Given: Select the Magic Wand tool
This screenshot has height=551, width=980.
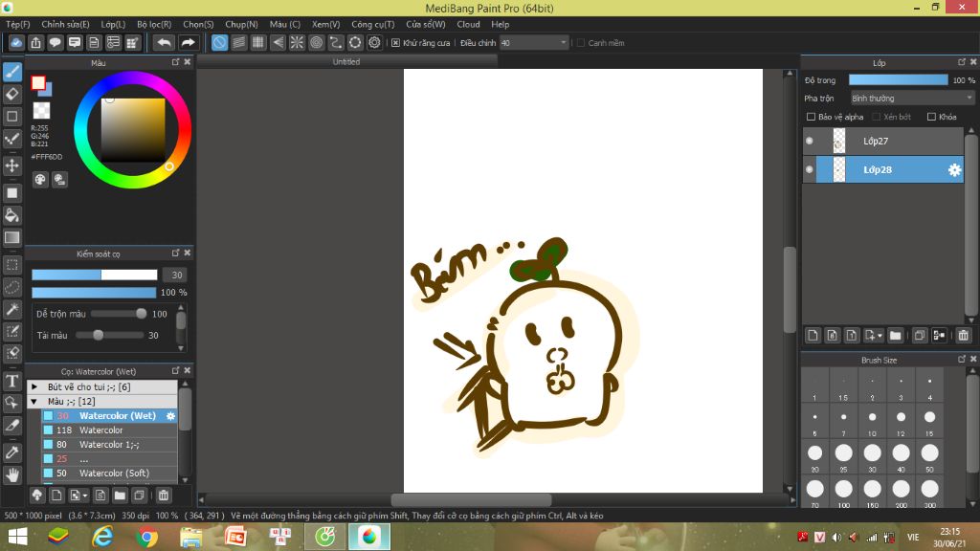Looking at the screenshot, I should point(11,309).
